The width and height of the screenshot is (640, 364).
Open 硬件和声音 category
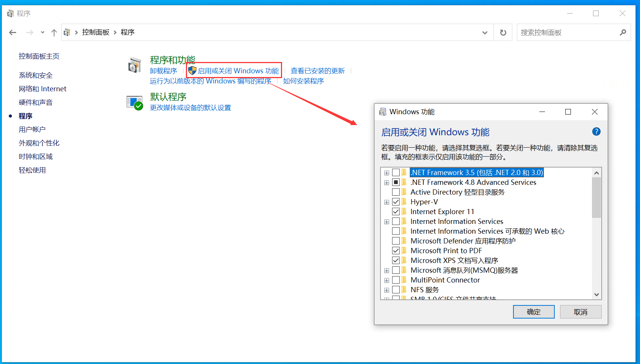[36, 103]
